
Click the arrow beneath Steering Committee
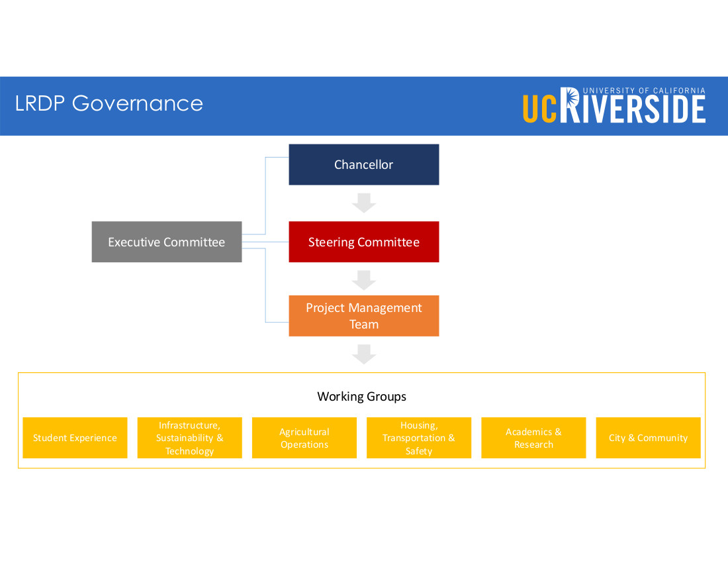[x=364, y=280]
